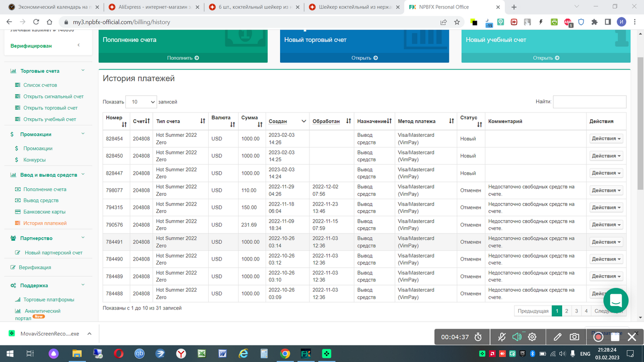
Task: Switch to the AliExpress интернет-магазин tab
Action: coord(155,7)
